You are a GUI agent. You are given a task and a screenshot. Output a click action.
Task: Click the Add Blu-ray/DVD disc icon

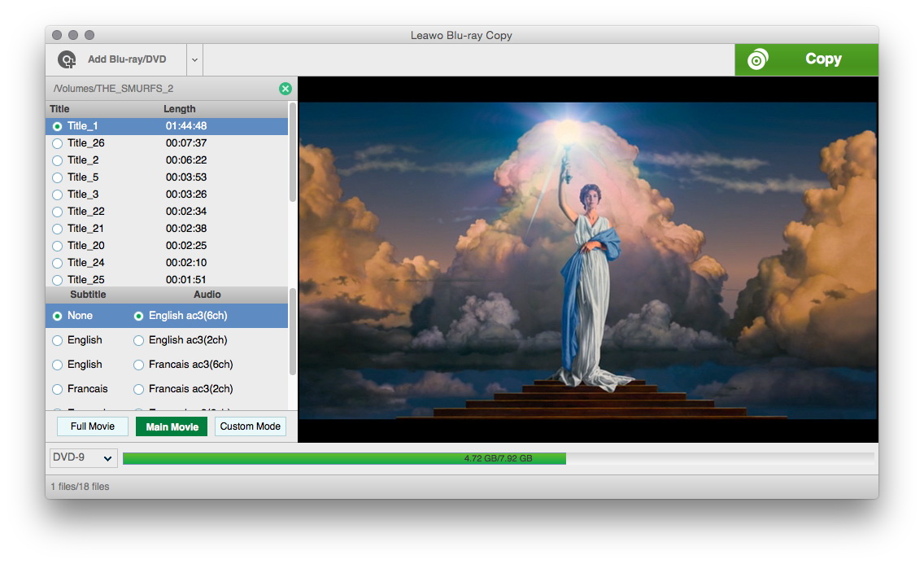(x=67, y=59)
